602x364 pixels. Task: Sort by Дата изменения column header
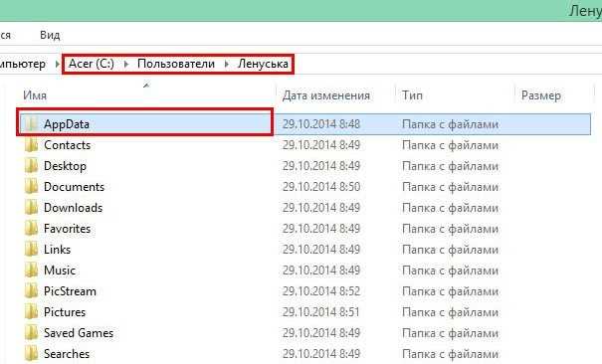pos(326,95)
